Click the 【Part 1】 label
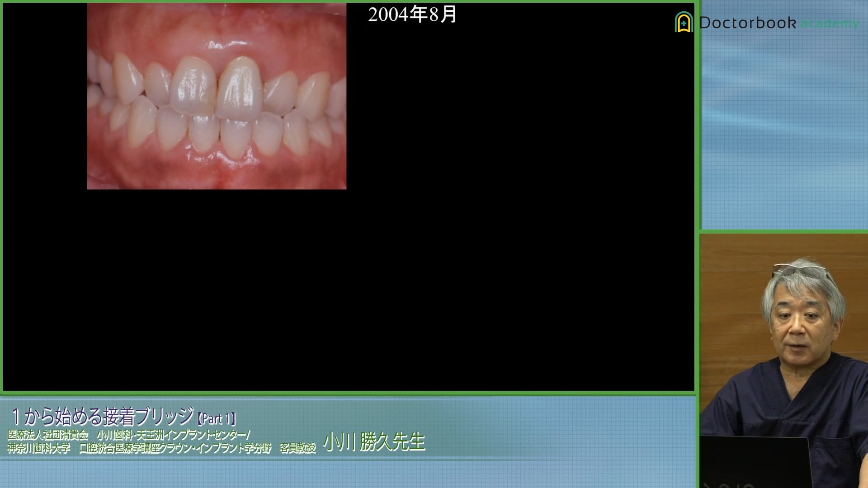The width and height of the screenshot is (868, 488). point(217,419)
